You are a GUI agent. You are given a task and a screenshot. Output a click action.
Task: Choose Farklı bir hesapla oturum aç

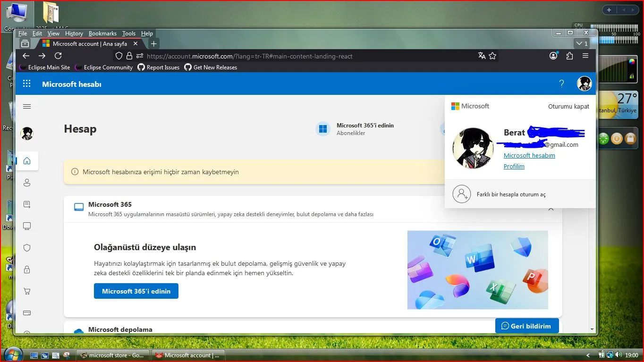(520, 194)
